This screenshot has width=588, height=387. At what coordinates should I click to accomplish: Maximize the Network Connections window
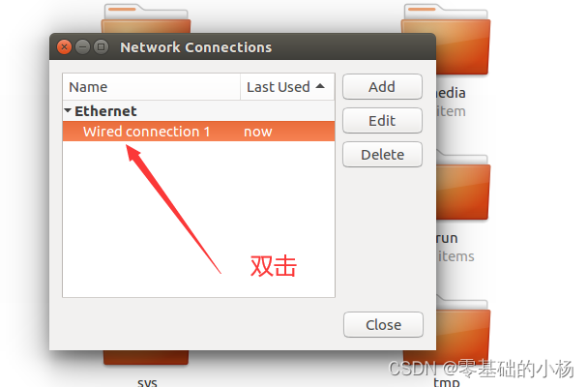(101, 46)
